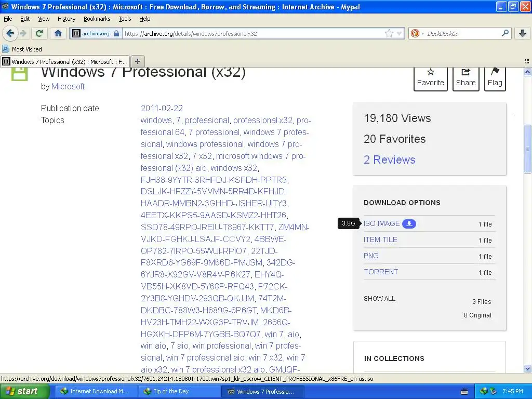This screenshot has height=399, width=532.
Task: Click the first green tray icon
Action: click(484, 391)
